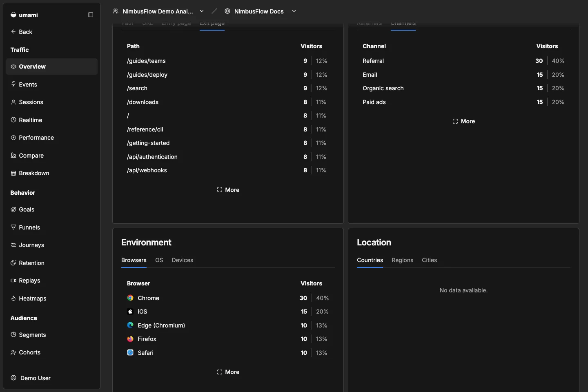
Task: Expand NimbusFlow Docs website dropdown
Action: (x=294, y=11)
